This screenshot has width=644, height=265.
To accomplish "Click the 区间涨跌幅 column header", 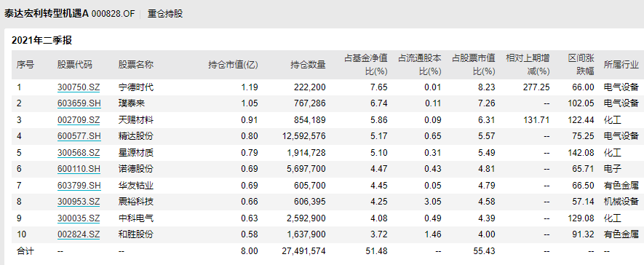I will (x=581, y=65).
